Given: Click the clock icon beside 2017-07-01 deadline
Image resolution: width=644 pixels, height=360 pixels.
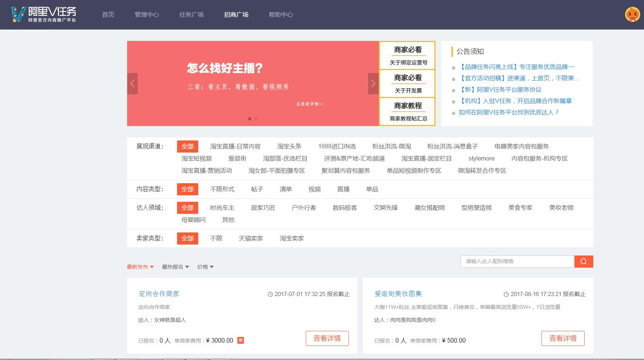Looking at the screenshot, I should pyautogui.click(x=271, y=294).
